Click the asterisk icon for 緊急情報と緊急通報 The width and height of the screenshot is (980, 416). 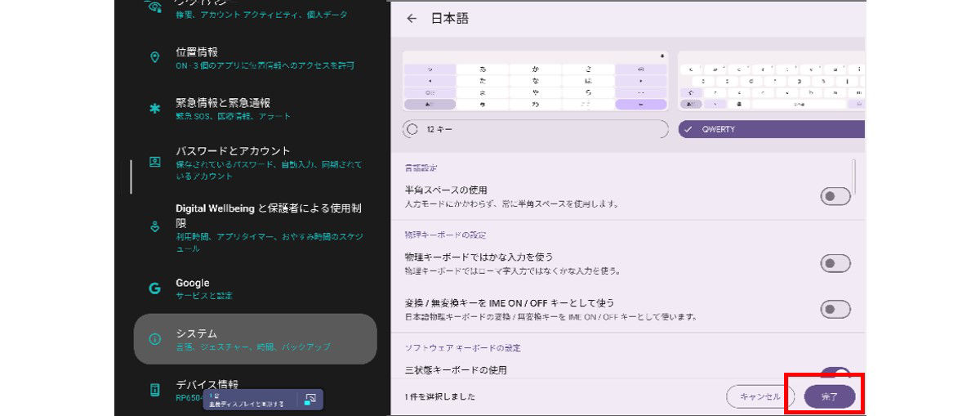154,109
